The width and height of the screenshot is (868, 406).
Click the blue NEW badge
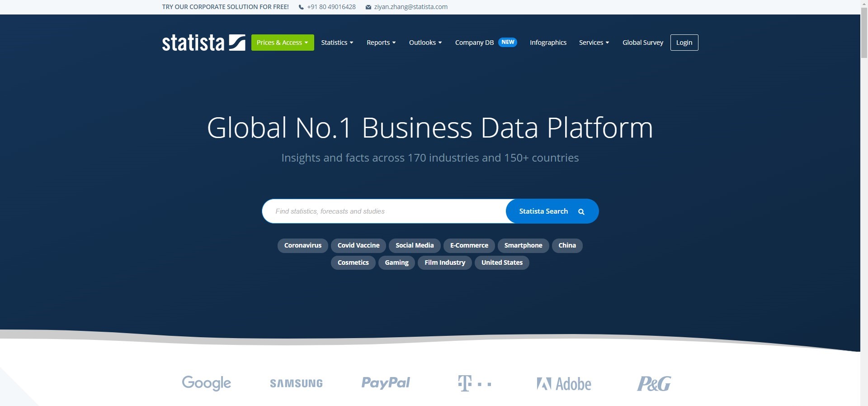click(x=508, y=42)
